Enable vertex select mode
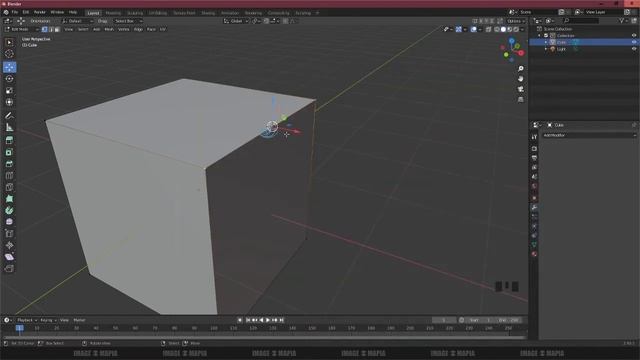 click(x=44, y=29)
